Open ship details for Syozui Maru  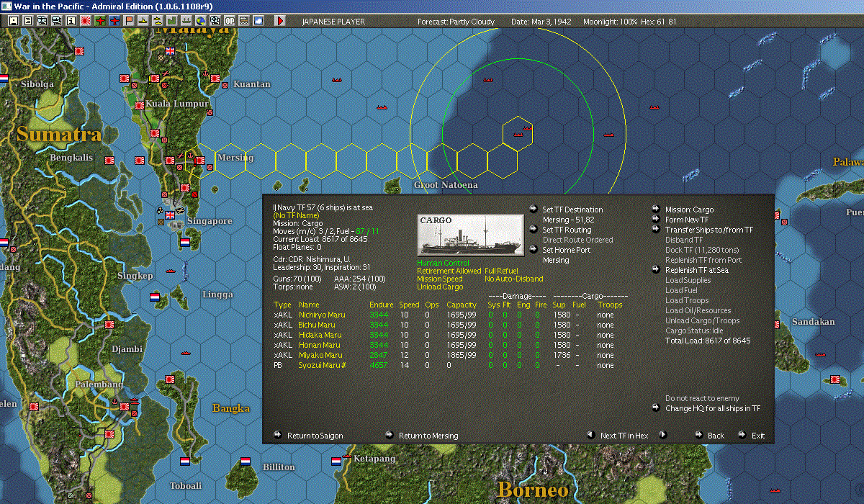[323, 365]
